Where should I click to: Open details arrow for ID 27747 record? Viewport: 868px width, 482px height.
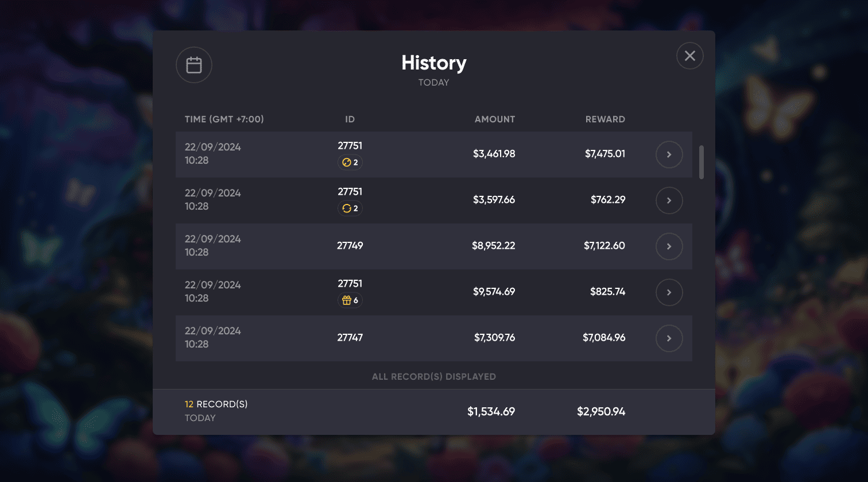[x=669, y=338]
